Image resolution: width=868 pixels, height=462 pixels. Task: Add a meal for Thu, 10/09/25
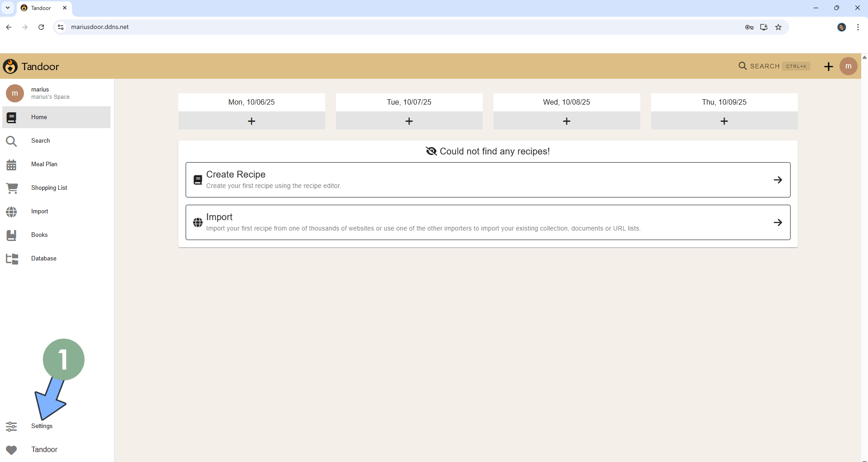click(724, 121)
